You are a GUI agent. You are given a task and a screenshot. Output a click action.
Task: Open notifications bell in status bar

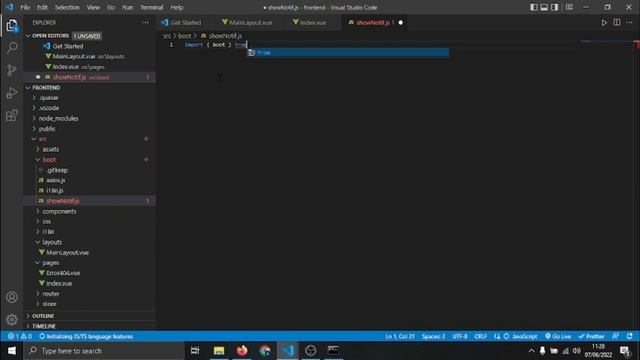tap(629, 336)
